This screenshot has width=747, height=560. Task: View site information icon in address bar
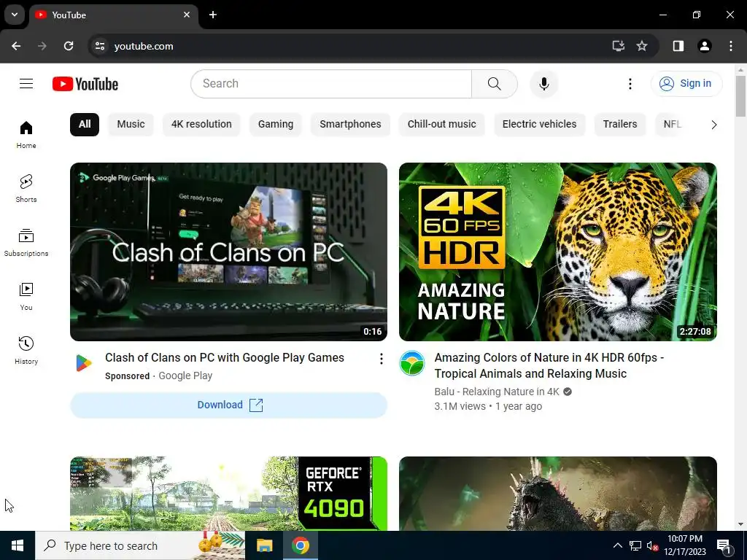tap(99, 46)
